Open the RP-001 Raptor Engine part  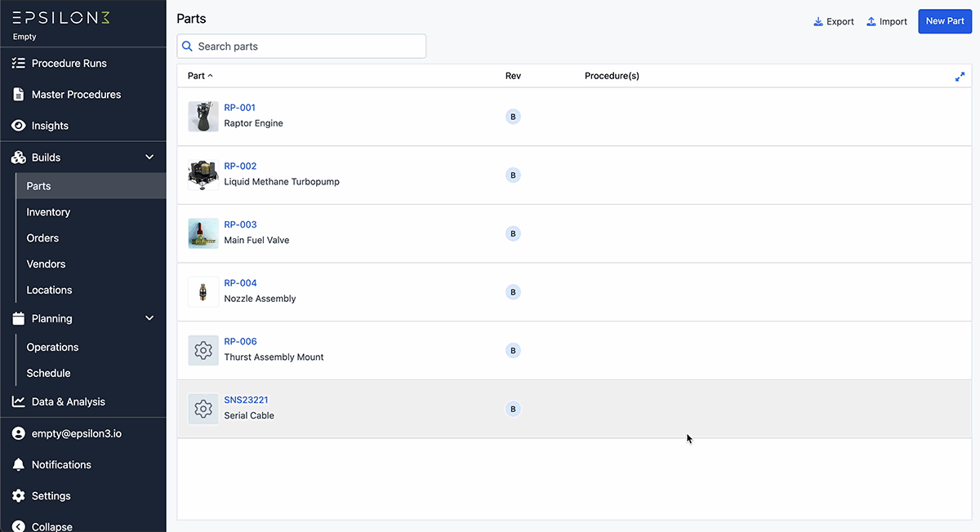239,107
